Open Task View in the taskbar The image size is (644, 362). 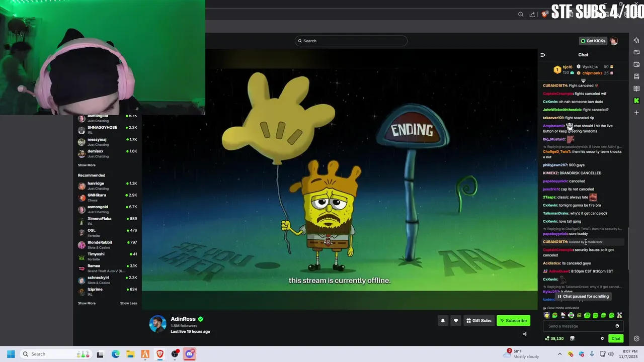(x=100, y=354)
